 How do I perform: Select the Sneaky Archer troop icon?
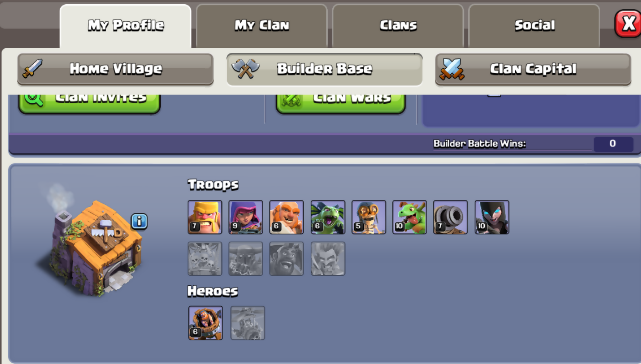click(x=246, y=217)
